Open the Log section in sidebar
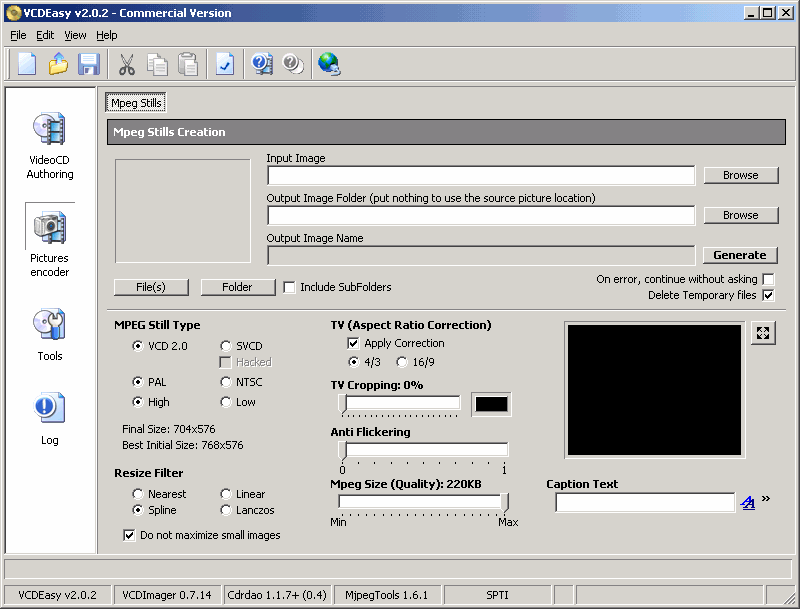This screenshot has height=609, width=800. (49, 418)
